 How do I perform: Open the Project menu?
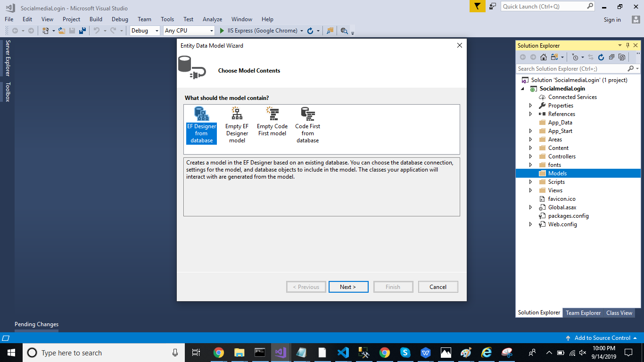pos(72,19)
